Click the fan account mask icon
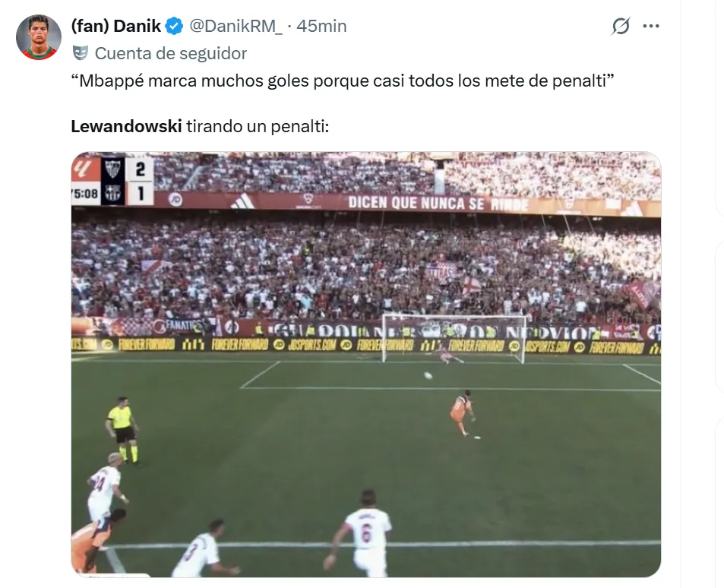 (81, 54)
